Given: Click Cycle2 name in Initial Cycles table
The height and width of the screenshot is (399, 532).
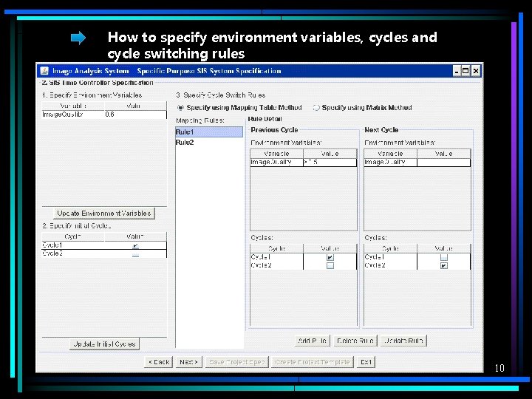Looking at the screenshot, I should pos(73,253).
